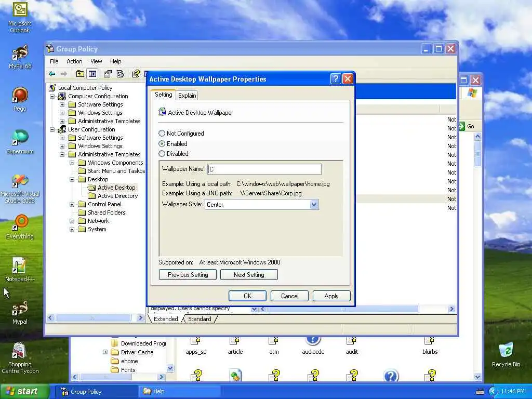The image size is (532, 399).
Task: Click the console tree horizontal scrollbar left arrow
Action: click(50, 318)
